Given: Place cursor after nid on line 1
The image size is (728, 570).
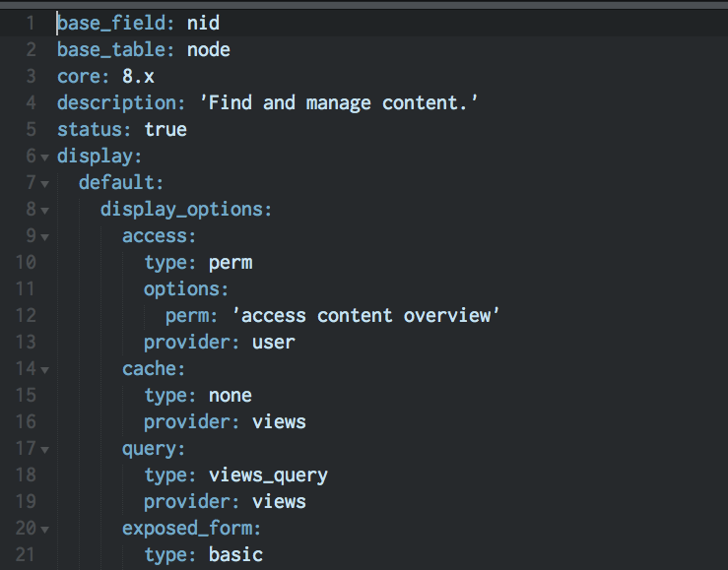Looking at the screenshot, I should click(x=220, y=24).
